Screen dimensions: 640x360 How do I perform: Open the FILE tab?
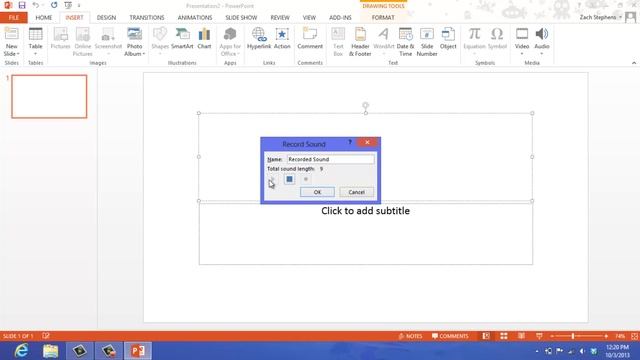click(14, 18)
